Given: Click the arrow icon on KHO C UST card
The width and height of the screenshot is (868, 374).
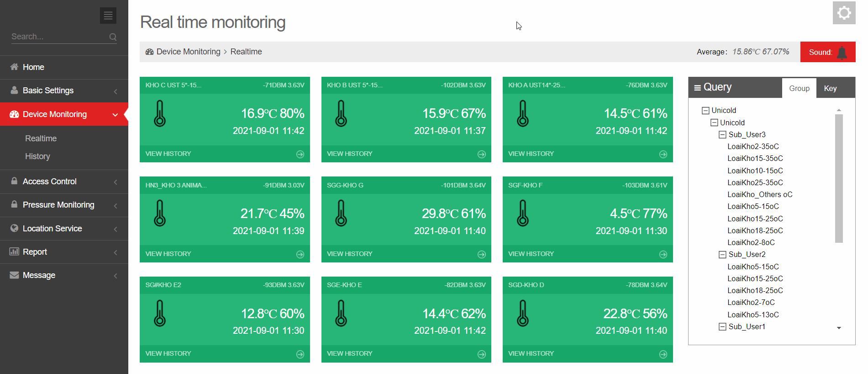Looking at the screenshot, I should pos(300,154).
